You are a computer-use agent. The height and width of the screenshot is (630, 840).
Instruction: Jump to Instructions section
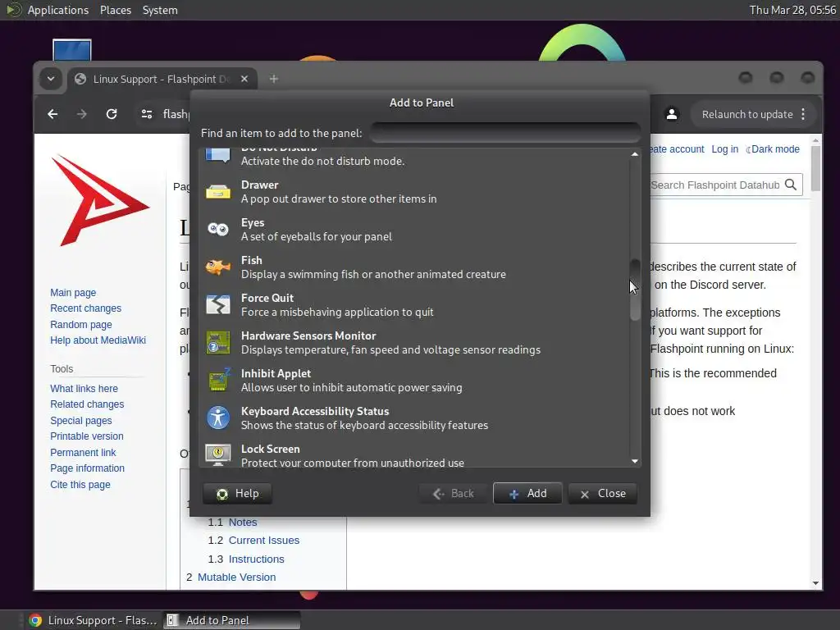(257, 559)
